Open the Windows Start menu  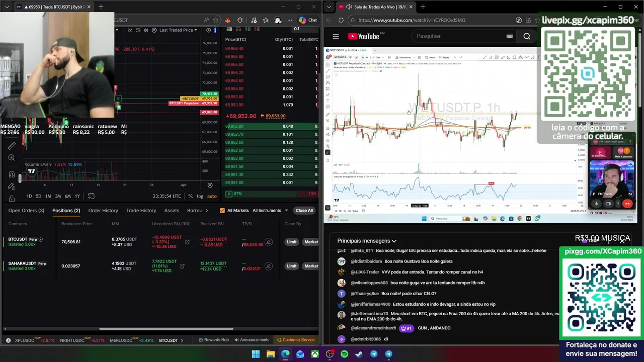[x=256, y=354]
